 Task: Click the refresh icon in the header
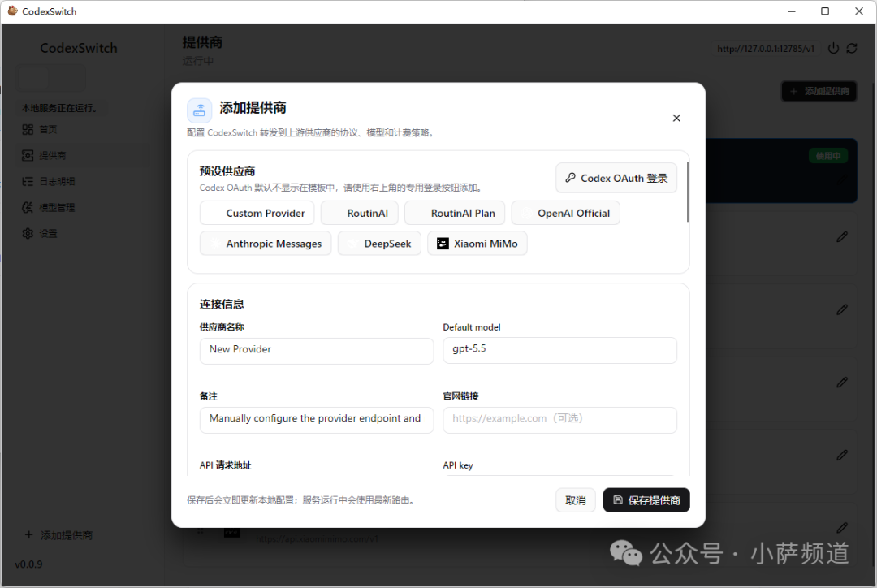coord(852,48)
